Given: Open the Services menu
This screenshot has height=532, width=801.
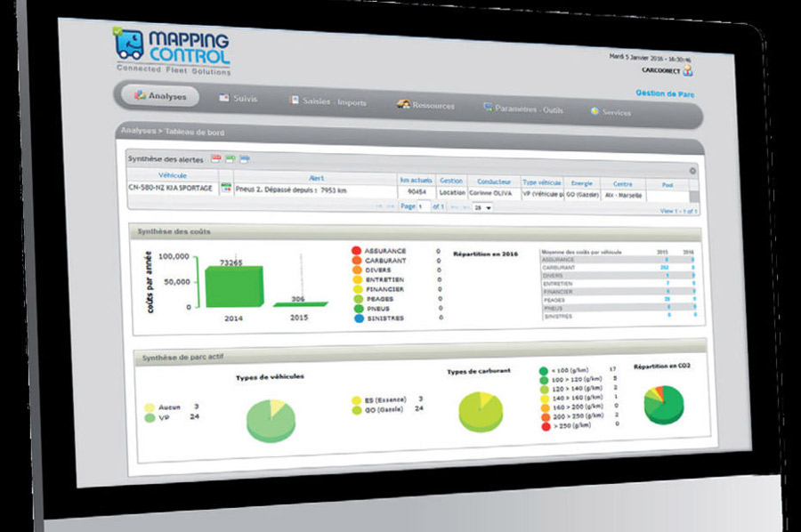Looking at the screenshot, I should pos(611,112).
